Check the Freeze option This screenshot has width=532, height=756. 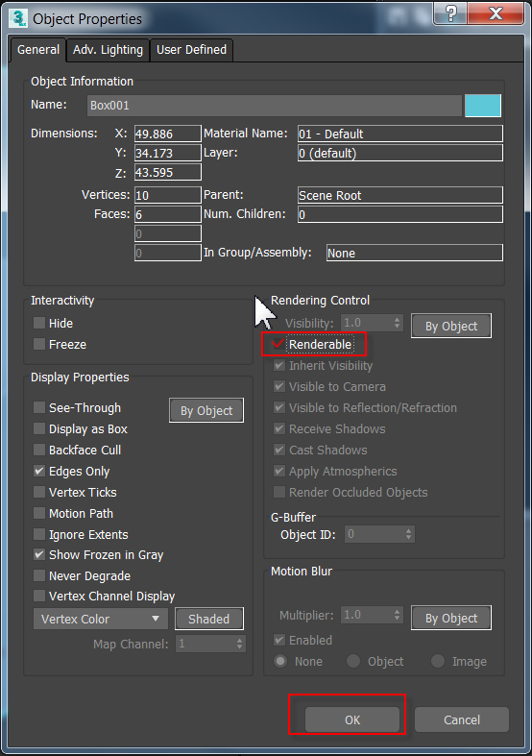39,344
